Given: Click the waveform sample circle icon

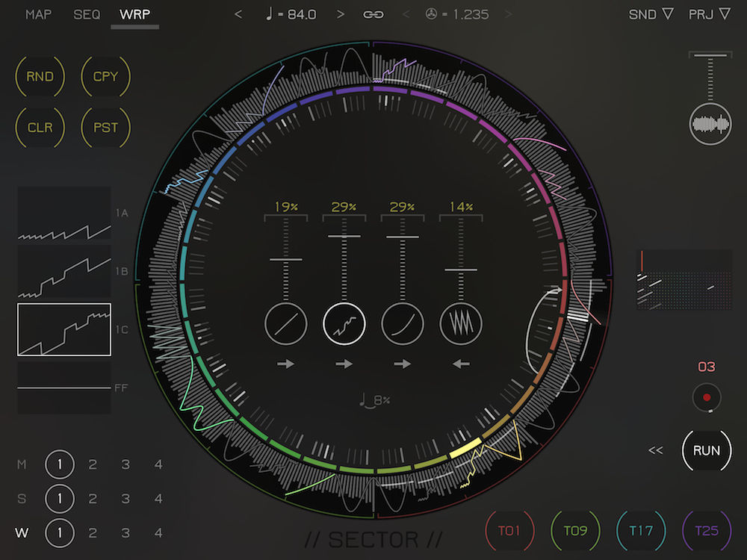Looking at the screenshot, I should pyautogui.click(x=710, y=124).
